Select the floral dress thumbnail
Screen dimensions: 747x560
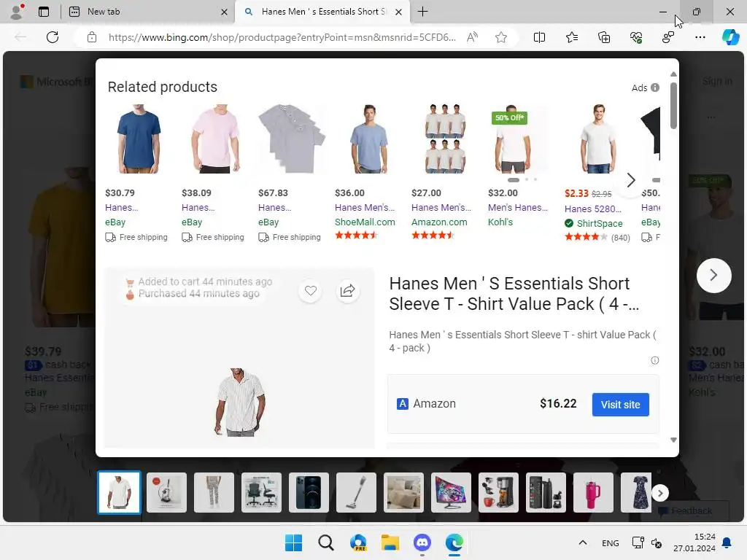[x=636, y=493]
